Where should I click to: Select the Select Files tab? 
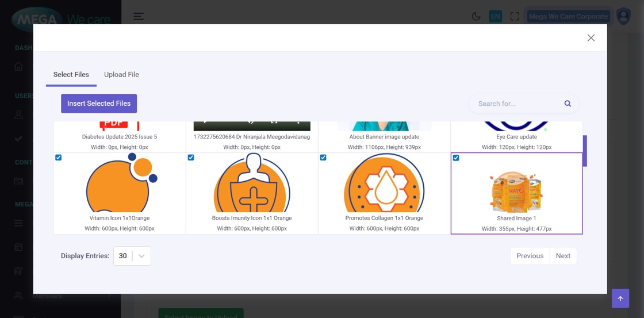(x=71, y=75)
